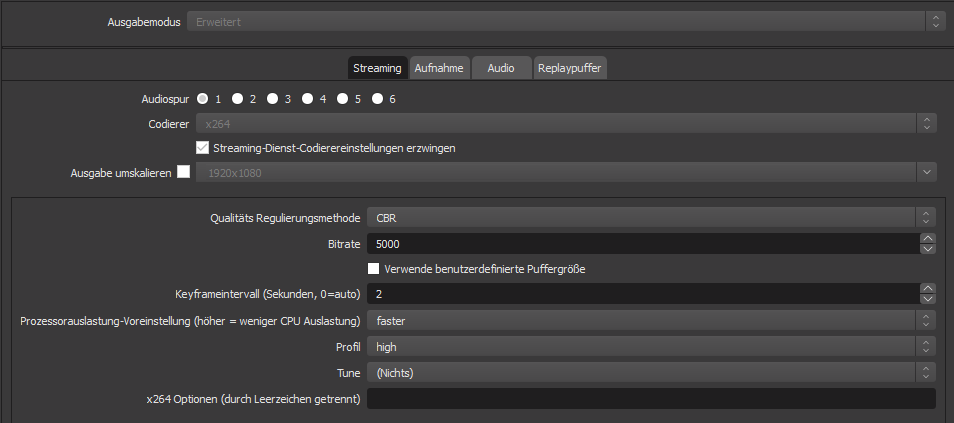Image resolution: width=954 pixels, height=423 pixels.
Task: Open the Profil high dropdown
Action: 651,347
